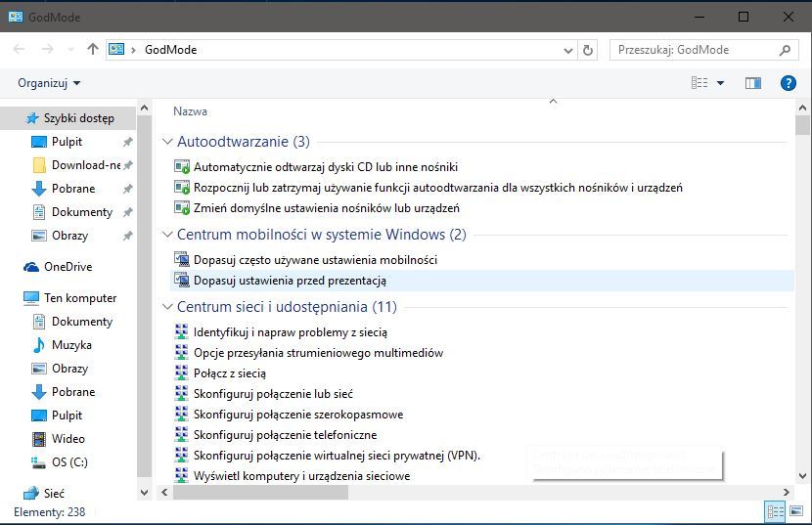Screen dimensions: 812x525
Task: Click the OS (C:) drive icon
Action: point(39,461)
